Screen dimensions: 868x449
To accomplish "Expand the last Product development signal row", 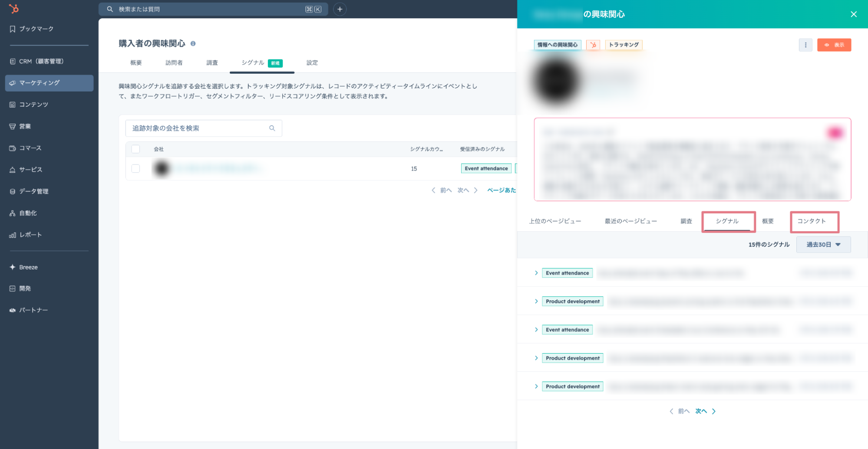I will tap(537, 386).
